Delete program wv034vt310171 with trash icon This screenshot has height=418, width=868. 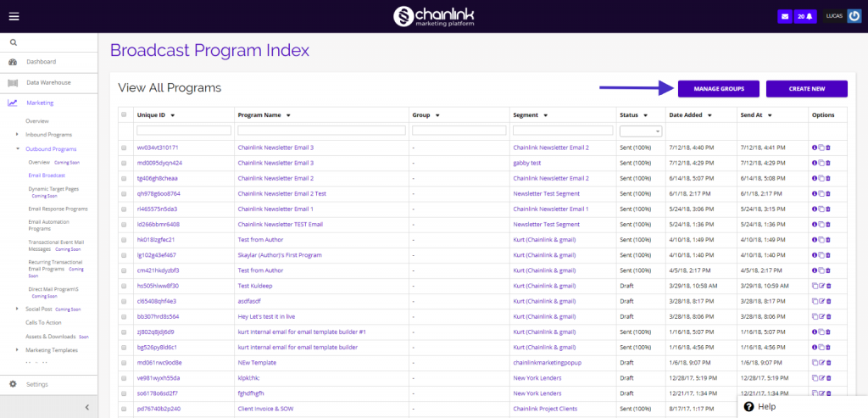pyautogui.click(x=829, y=148)
